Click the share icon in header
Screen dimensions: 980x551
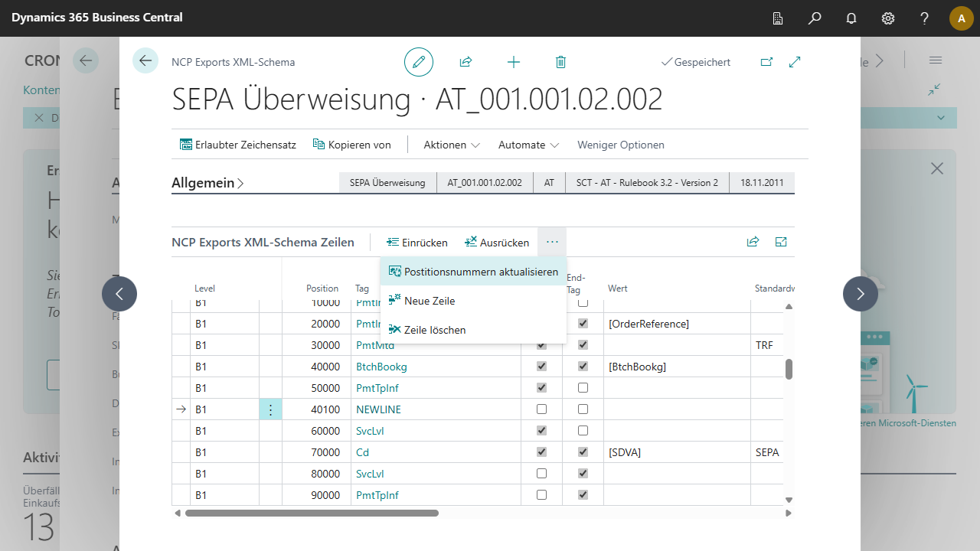465,62
